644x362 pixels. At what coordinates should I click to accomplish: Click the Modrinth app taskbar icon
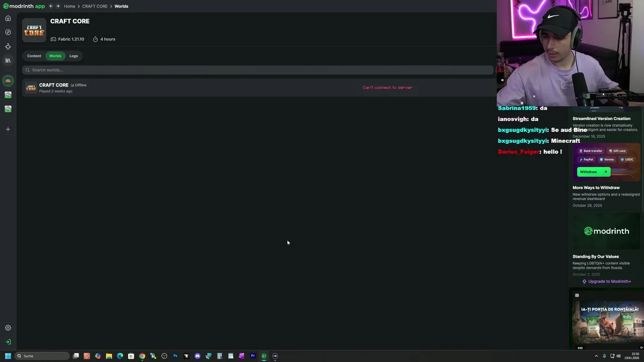pos(264,356)
